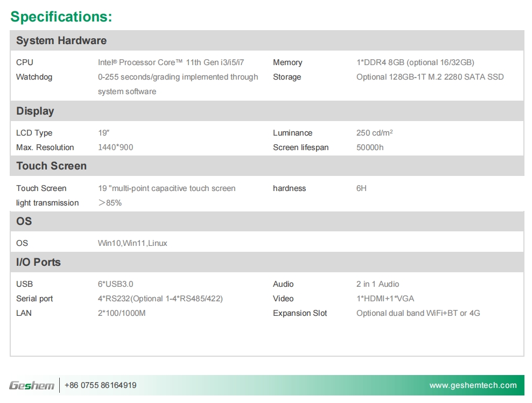Click the Watchdog 0-255 seconds description
This screenshot has width=532, height=403.
(178, 77)
